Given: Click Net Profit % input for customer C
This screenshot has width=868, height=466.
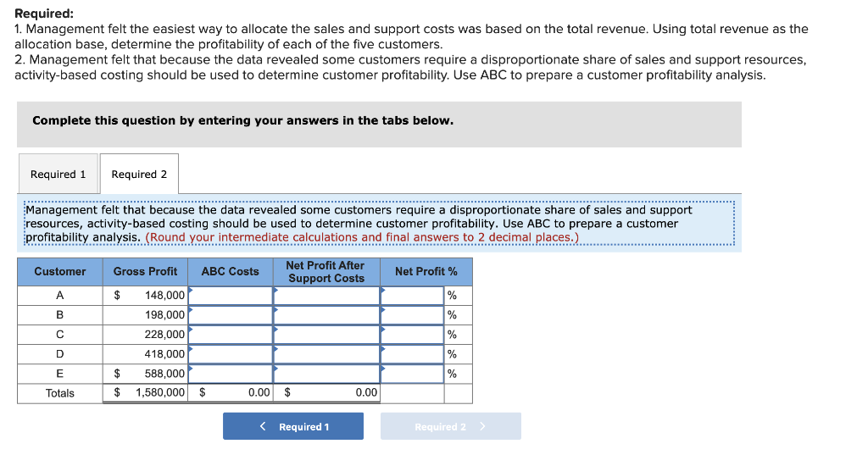Looking at the screenshot, I should pyautogui.click(x=413, y=335).
